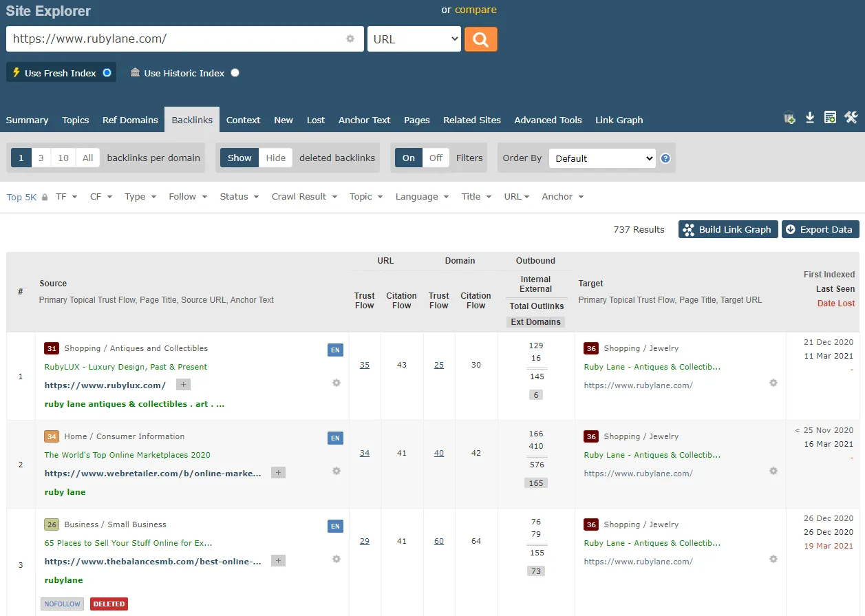Viewport: 865px width, 616px height.
Task: Select the Use Fresh Index radio button
Action: click(107, 73)
